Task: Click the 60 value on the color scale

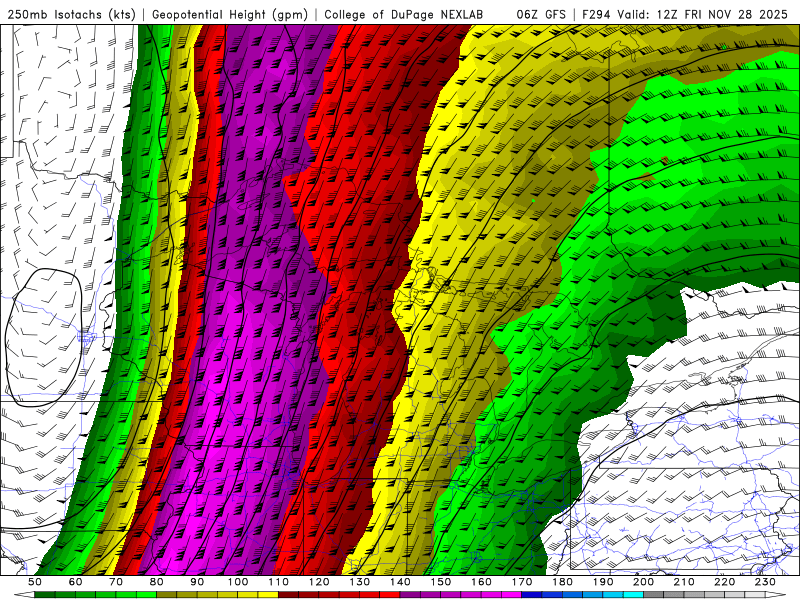Action: coord(76,582)
